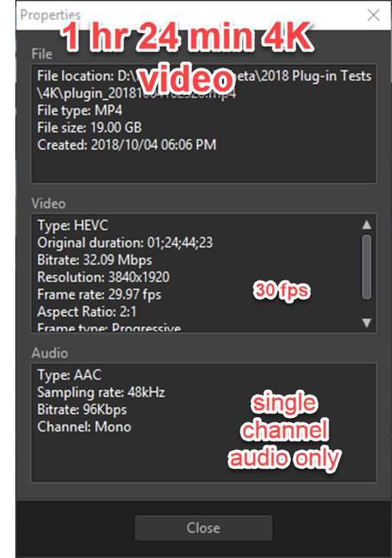392x558 pixels.
Task: Click the Channel: Mono line
Action: pyautogui.click(x=84, y=427)
